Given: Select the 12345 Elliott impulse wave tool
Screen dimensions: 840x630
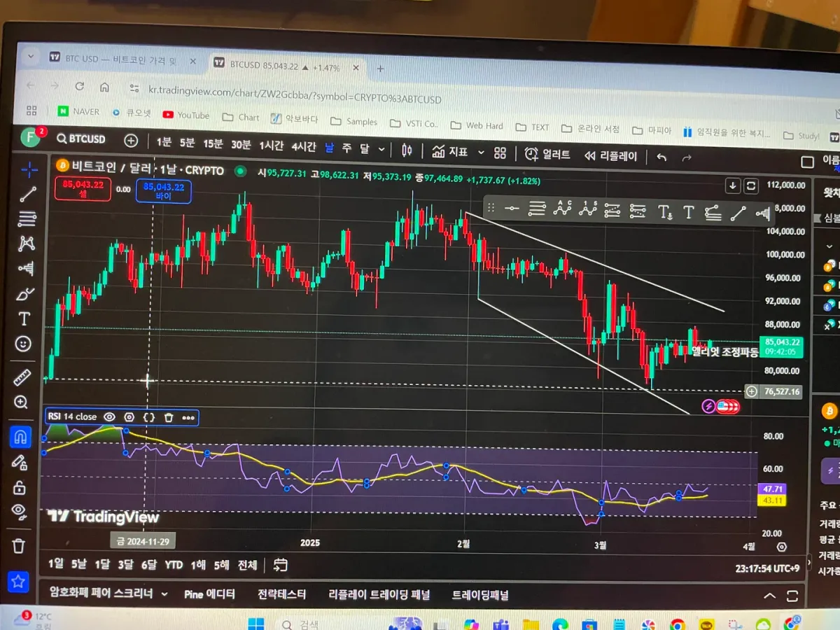Looking at the screenshot, I should (587, 209).
